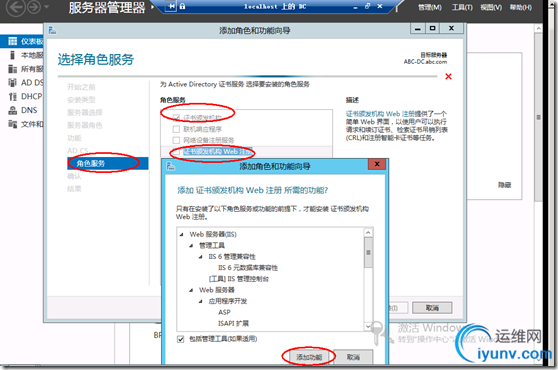Screen dimensions: 558x370
Task: Click the forward arrow in Server Manager
Action: coord(34,7)
